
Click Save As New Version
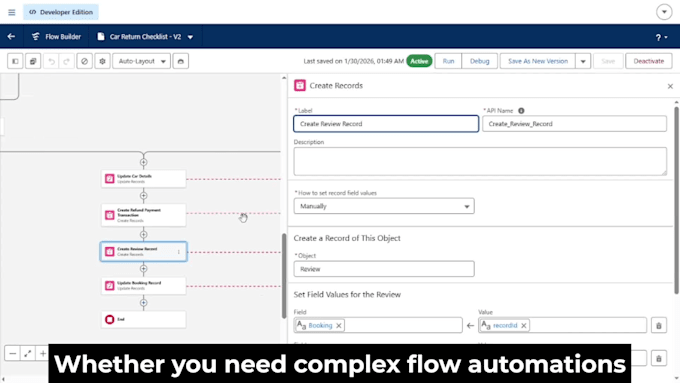click(x=538, y=61)
